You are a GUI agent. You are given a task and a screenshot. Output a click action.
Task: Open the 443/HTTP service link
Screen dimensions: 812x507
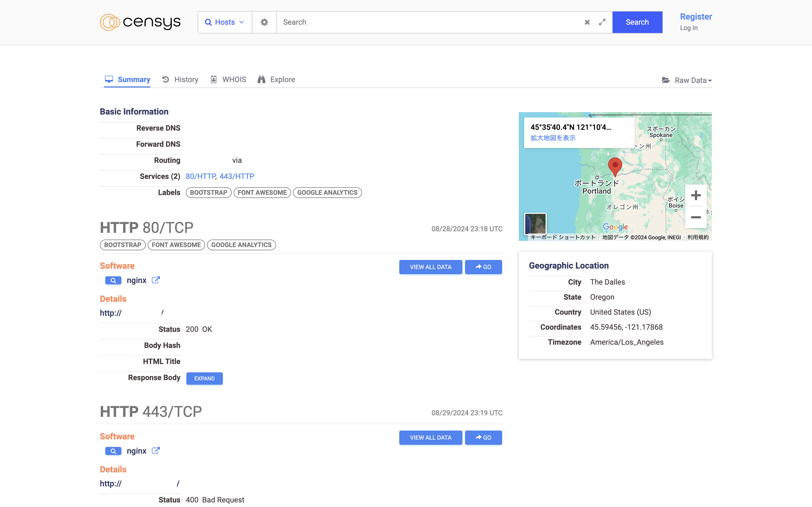coord(237,177)
